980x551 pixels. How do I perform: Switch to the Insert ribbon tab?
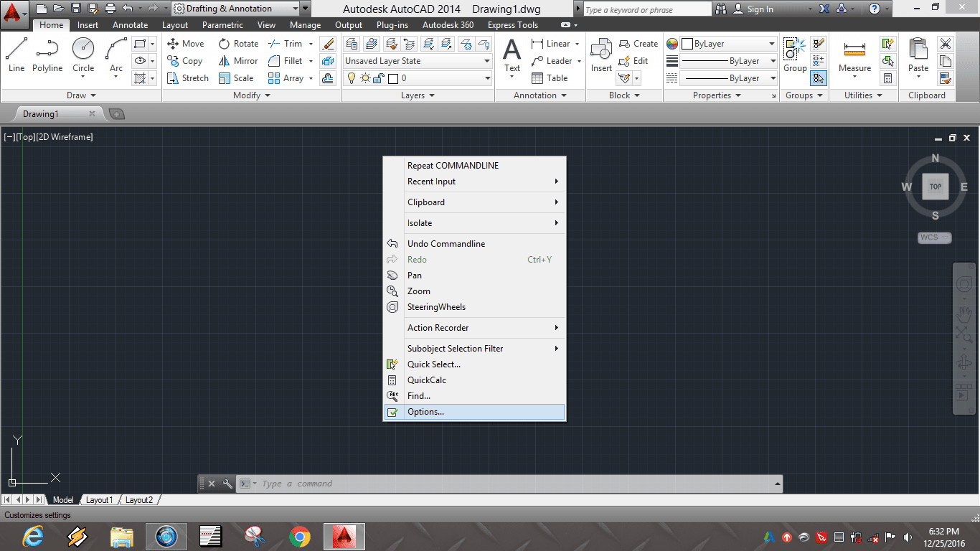(x=88, y=25)
